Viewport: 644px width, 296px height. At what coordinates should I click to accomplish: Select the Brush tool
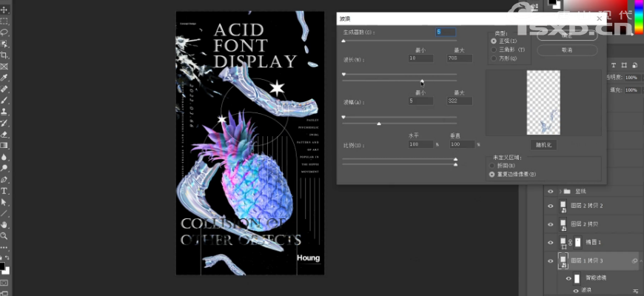[x=4, y=99]
